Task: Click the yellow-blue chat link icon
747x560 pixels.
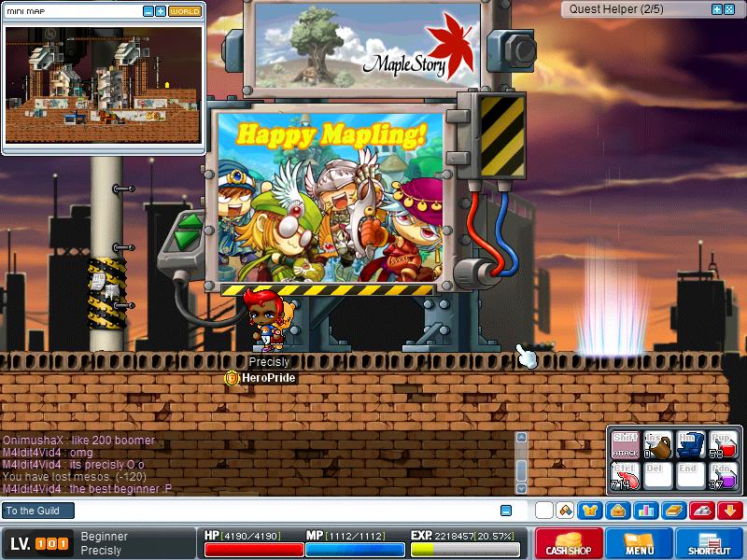Action: (x=565, y=511)
